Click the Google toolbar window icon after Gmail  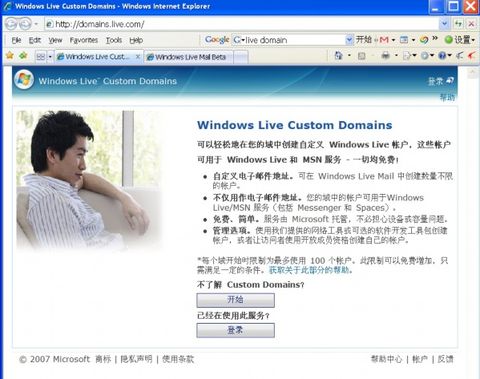click(x=404, y=40)
